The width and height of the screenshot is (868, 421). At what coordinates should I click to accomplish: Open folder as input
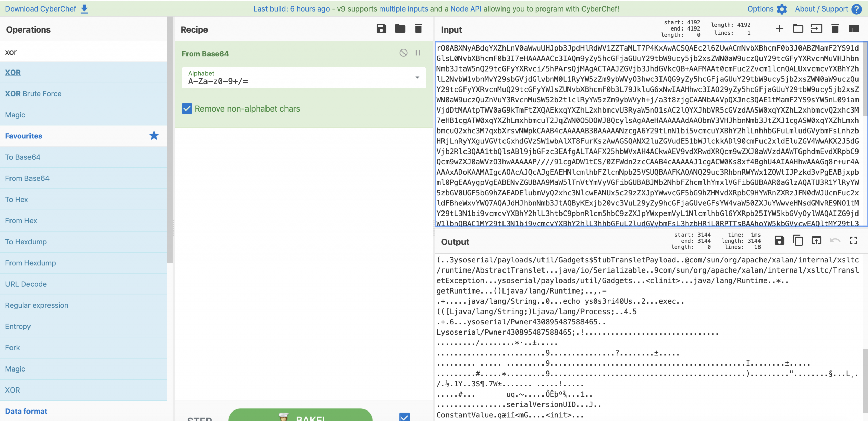tap(798, 28)
